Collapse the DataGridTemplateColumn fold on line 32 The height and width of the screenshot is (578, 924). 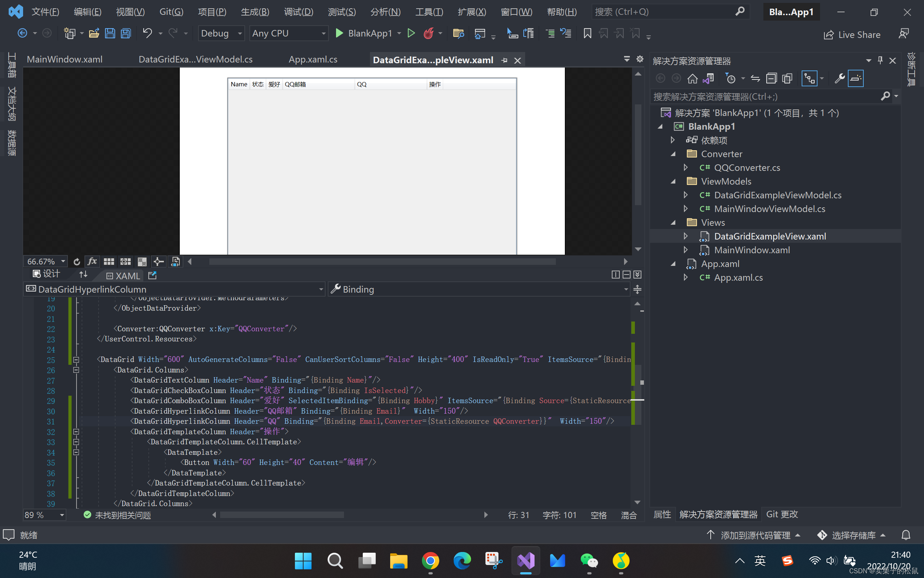click(76, 432)
